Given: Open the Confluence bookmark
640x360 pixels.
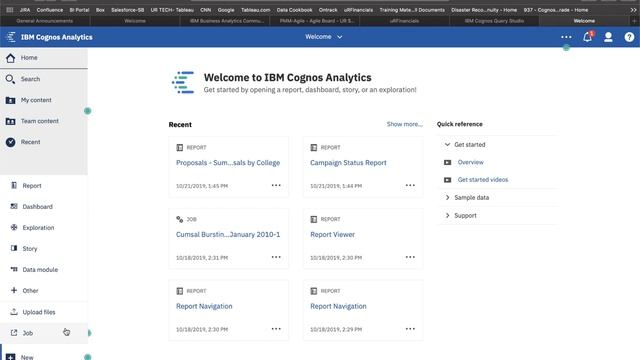Looking at the screenshot, I should [50, 10].
